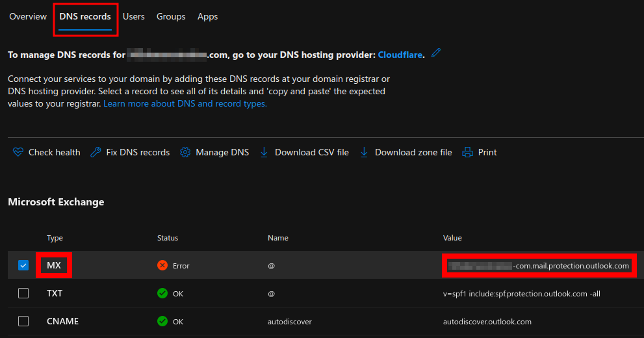Screen dimensions: 644x338
Task: Click the Check health heart icon
Action: (x=18, y=152)
